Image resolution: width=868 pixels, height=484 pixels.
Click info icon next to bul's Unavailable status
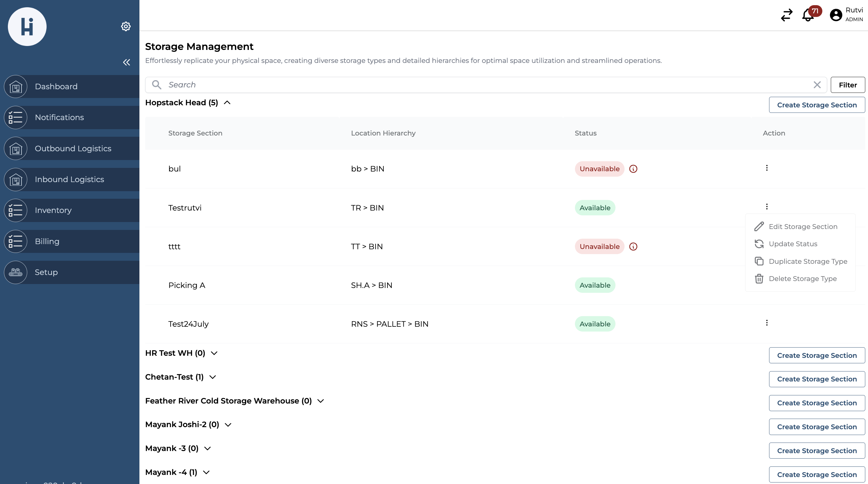coord(633,169)
